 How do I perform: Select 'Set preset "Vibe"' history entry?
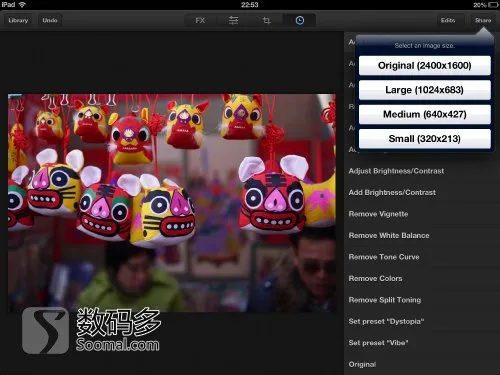tap(422, 343)
